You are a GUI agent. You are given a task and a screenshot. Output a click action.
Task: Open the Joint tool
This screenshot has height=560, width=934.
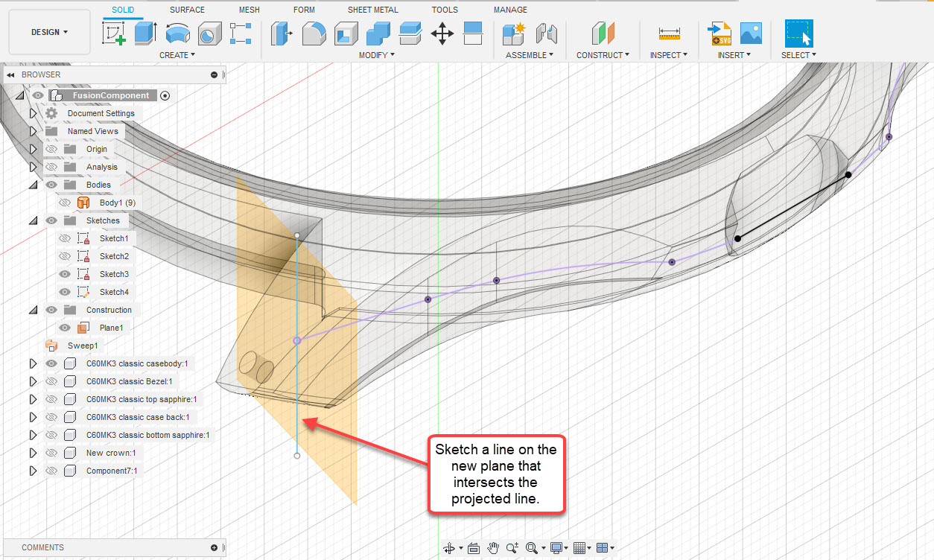pyautogui.click(x=546, y=34)
